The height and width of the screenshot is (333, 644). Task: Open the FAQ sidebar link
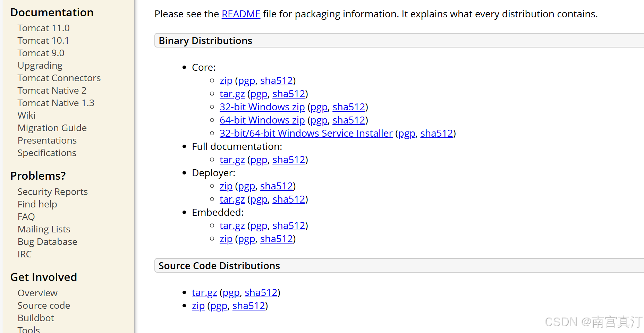[26, 217]
